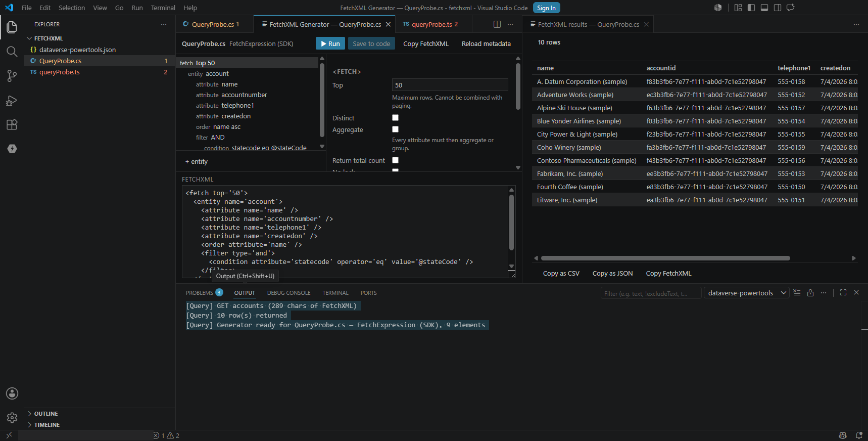Click Copy as JSON
868x441 pixels.
(x=612, y=274)
